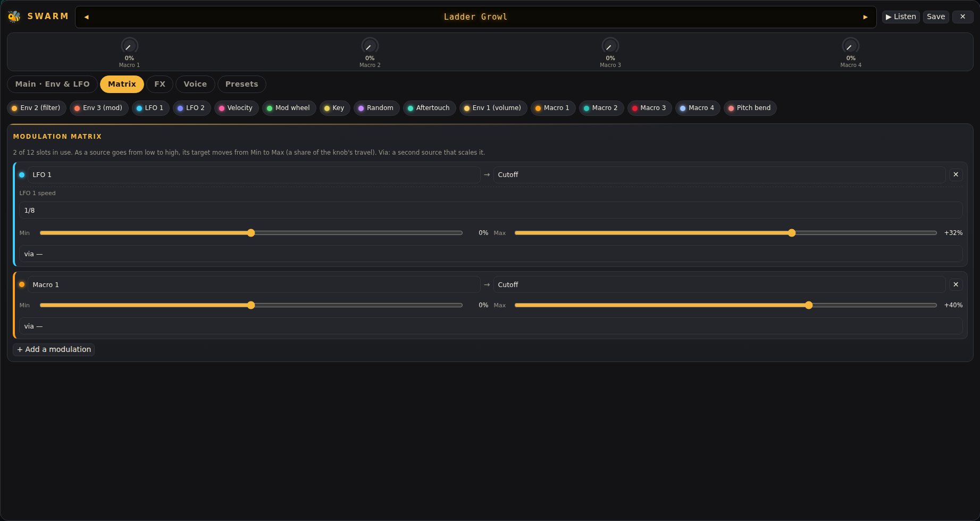Switch to the Main · Env & LFO tab

[x=52, y=84]
